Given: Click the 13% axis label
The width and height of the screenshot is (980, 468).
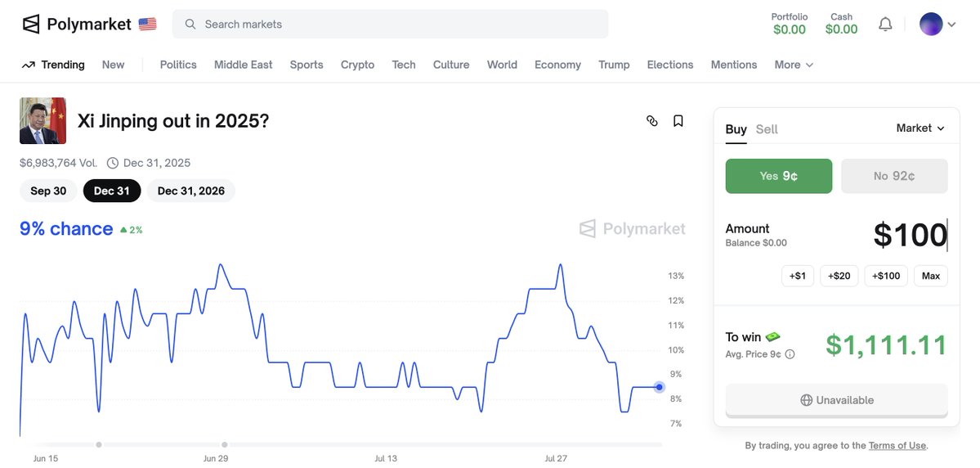Looking at the screenshot, I should (x=676, y=276).
